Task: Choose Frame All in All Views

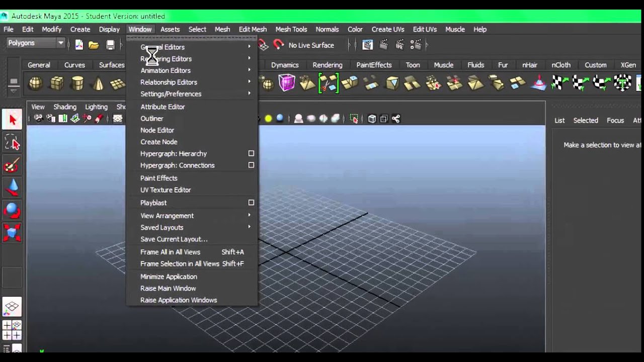Action: (x=192, y=252)
